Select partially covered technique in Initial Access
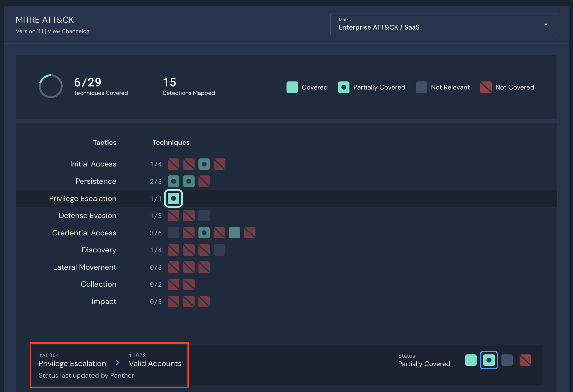 204,164
